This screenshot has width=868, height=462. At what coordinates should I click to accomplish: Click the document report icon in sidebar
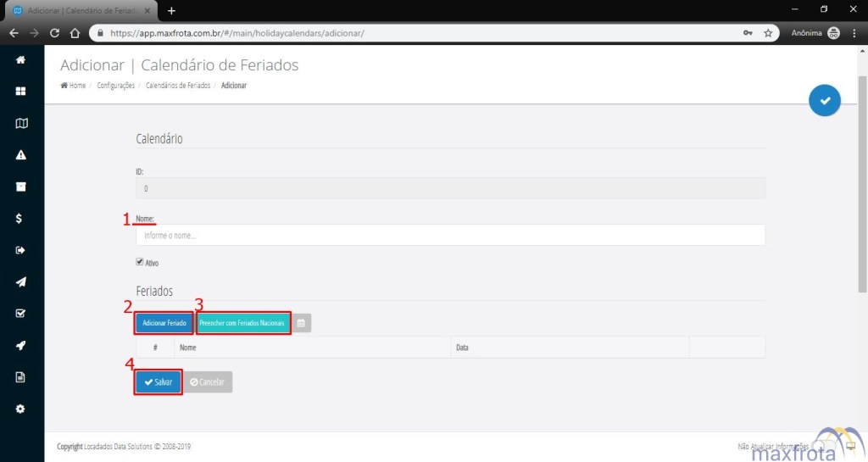(21, 377)
